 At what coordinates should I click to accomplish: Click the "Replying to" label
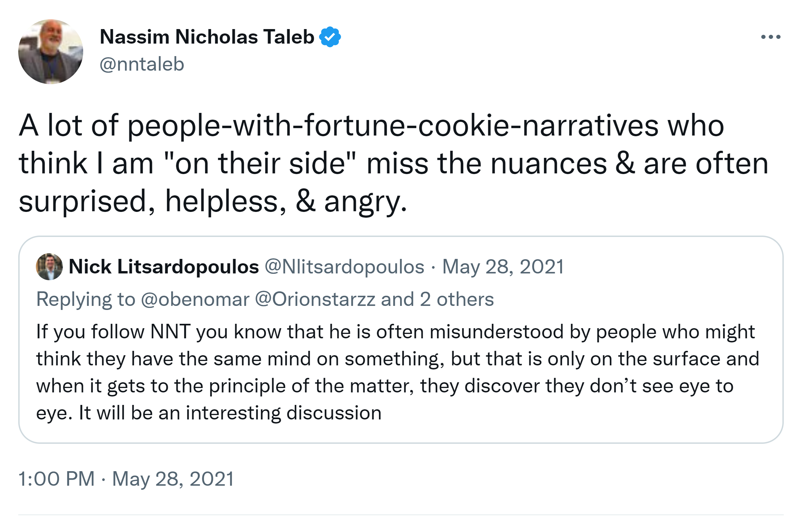[86, 299]
